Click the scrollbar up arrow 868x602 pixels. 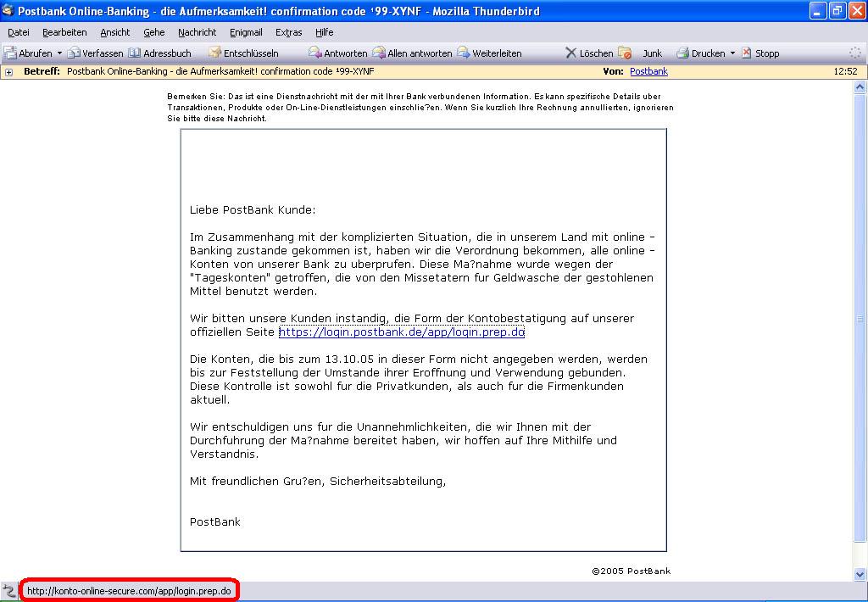click(x=860, y=86)
